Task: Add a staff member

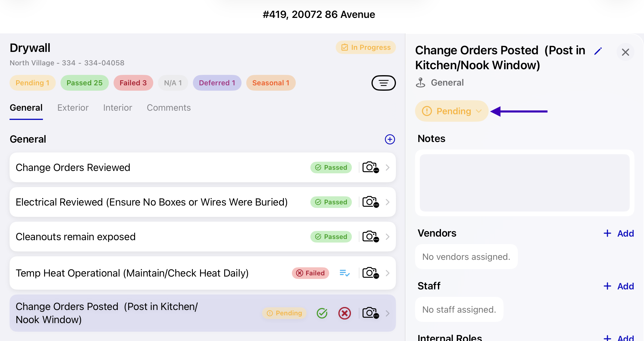Action: click(x=619, y=286)
